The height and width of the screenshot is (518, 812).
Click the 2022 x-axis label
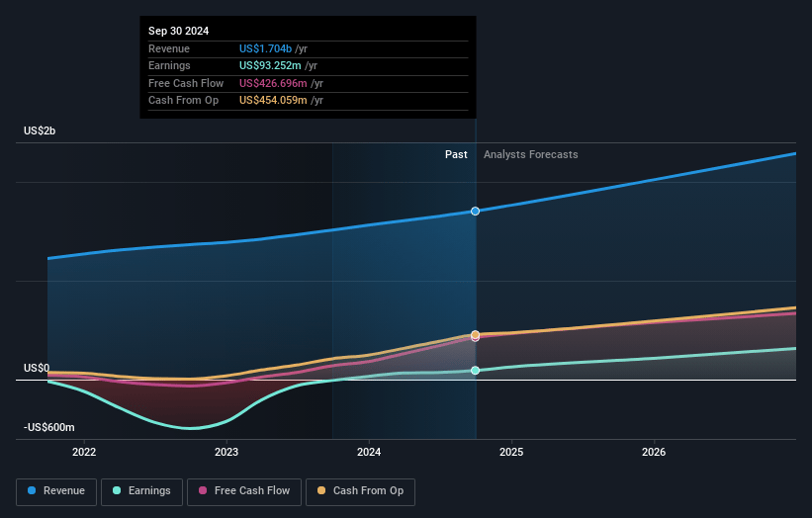tap(84, 452)
